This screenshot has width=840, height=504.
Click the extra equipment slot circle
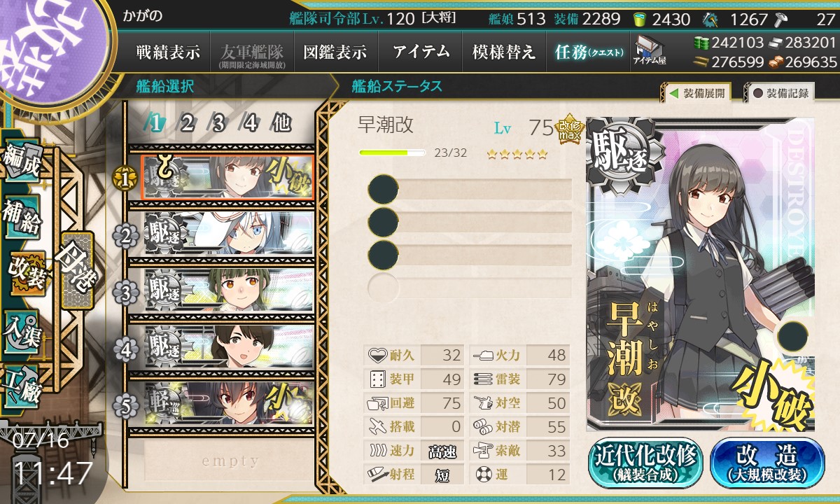point(792,336)
